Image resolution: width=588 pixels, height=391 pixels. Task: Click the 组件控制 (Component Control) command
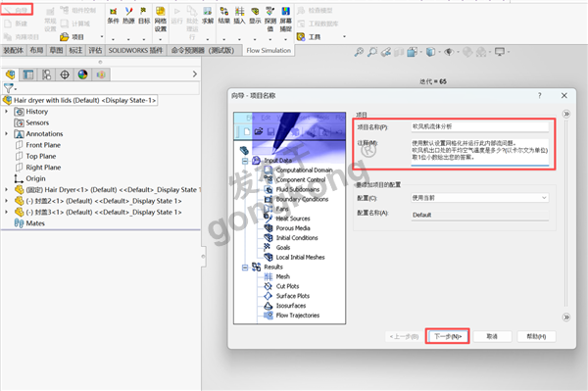[x=78, y=10]
